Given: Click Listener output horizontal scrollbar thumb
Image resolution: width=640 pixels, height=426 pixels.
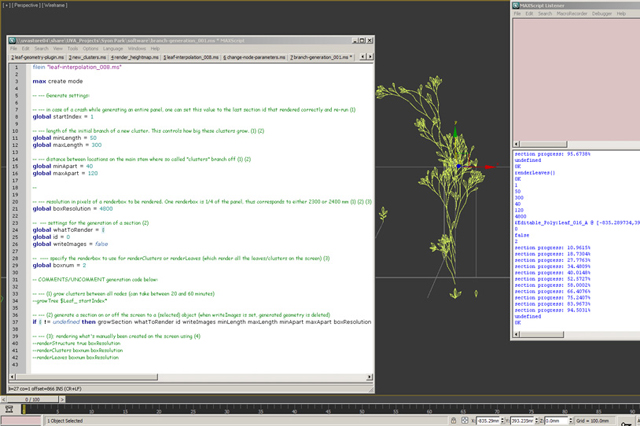Looking at the screenshot, I should [x=542, y=335].
